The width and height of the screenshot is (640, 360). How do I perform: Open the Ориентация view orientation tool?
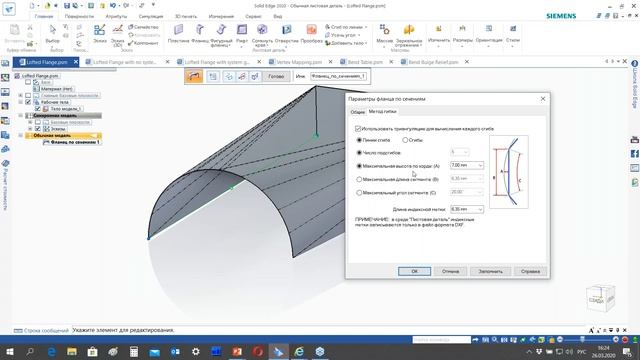(489, 35)
